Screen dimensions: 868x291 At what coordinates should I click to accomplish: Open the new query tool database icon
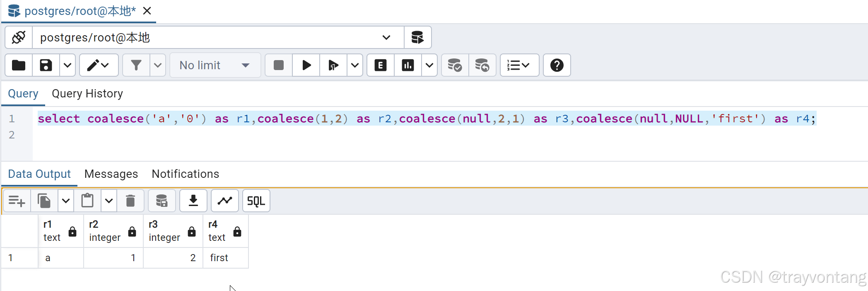point(417,38)
